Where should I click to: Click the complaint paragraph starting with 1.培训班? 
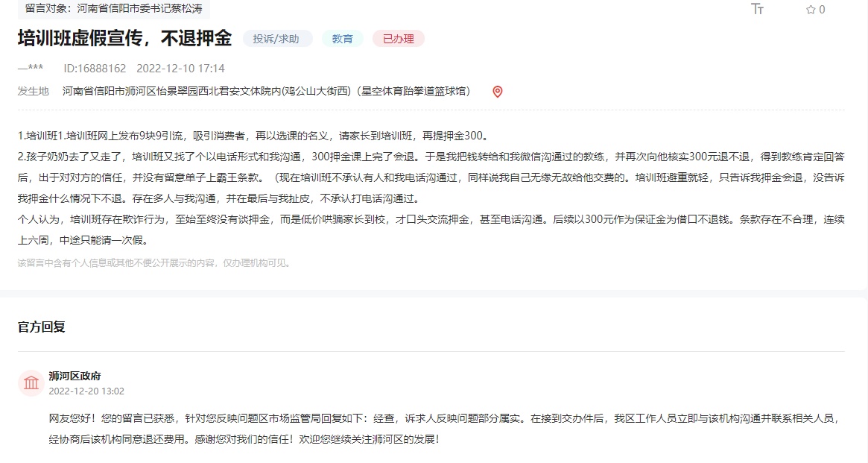[x=253, y=136]
